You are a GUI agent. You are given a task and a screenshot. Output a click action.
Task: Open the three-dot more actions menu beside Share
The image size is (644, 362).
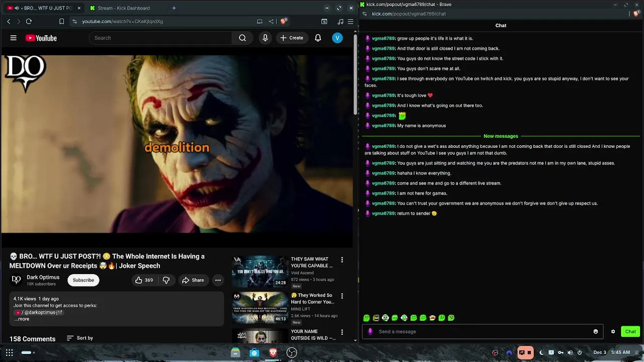(x=218, y=280)
